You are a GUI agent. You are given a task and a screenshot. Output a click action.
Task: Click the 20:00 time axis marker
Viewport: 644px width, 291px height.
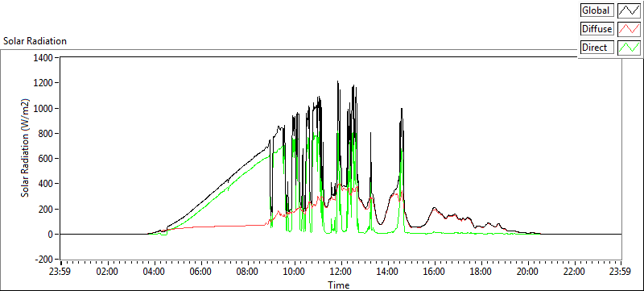[x=528, y=272]
